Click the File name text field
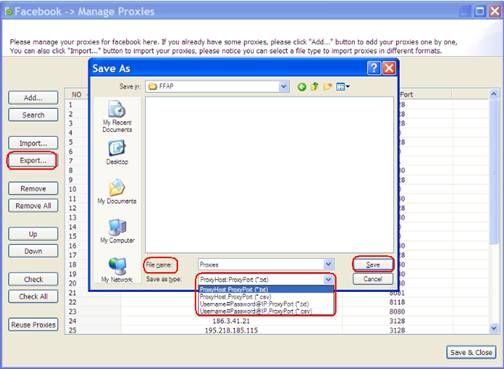Image resolution: width=504 pixels, height=369 pixels. point(261,264)
